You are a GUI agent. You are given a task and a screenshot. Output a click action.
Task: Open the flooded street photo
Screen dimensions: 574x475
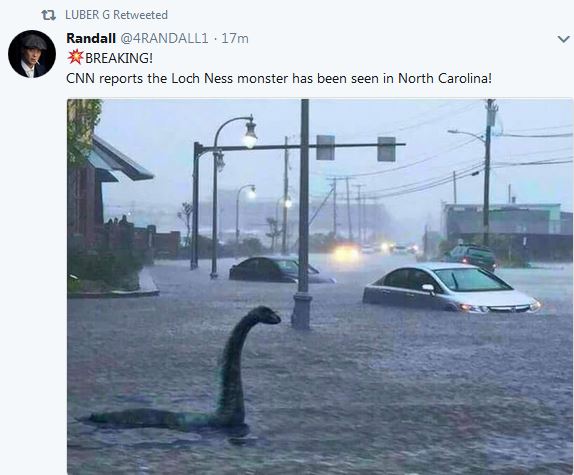pyautogui.click(x=320, y=287)
